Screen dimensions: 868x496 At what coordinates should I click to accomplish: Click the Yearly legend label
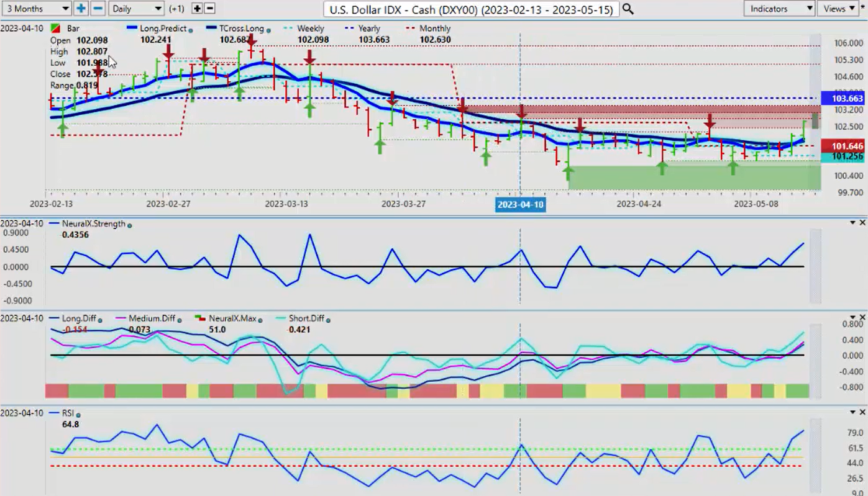[x=370, y=29]
